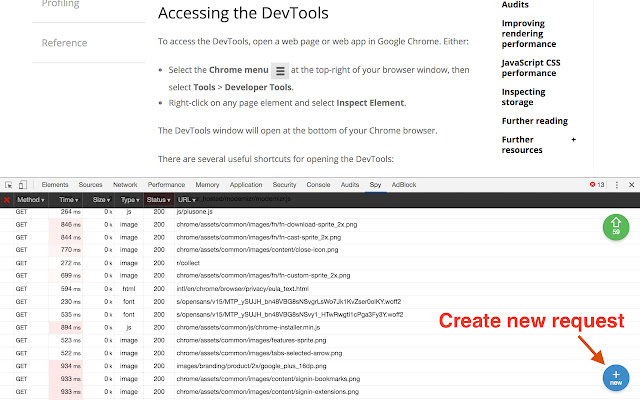Image resolution: width=640 pixels, height=400 pixels.
Task: Toggle device toolbar icon in DevTools
Action: pos(23,185)
